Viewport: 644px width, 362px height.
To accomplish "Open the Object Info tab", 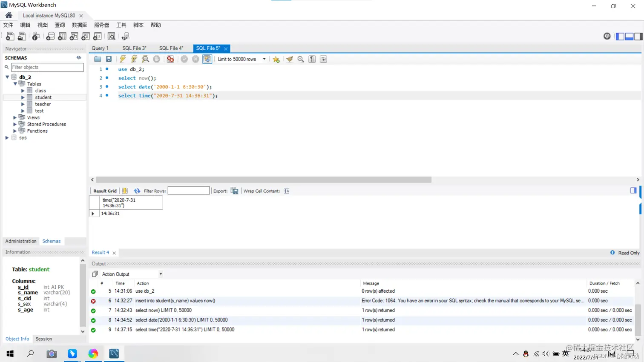I will 17,339.
